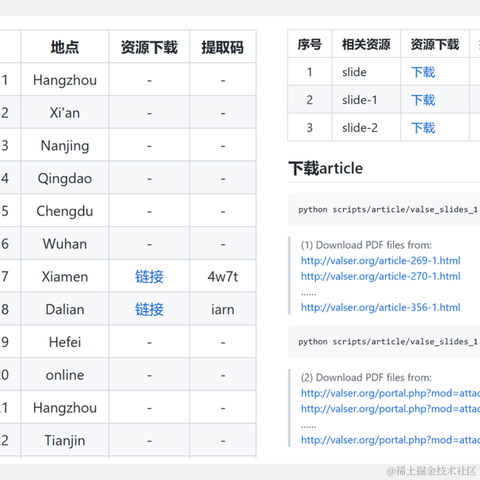The height and width of the screenshot is (480, 480).
Task: Click the 相关资源 column header
Action: [x=366, y=44]
